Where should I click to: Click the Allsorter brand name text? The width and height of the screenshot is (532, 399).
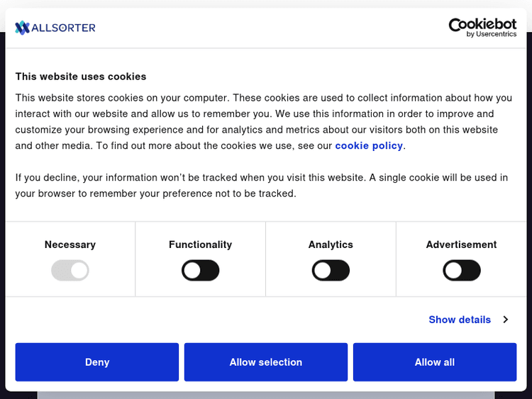click(x=64, y=28)
